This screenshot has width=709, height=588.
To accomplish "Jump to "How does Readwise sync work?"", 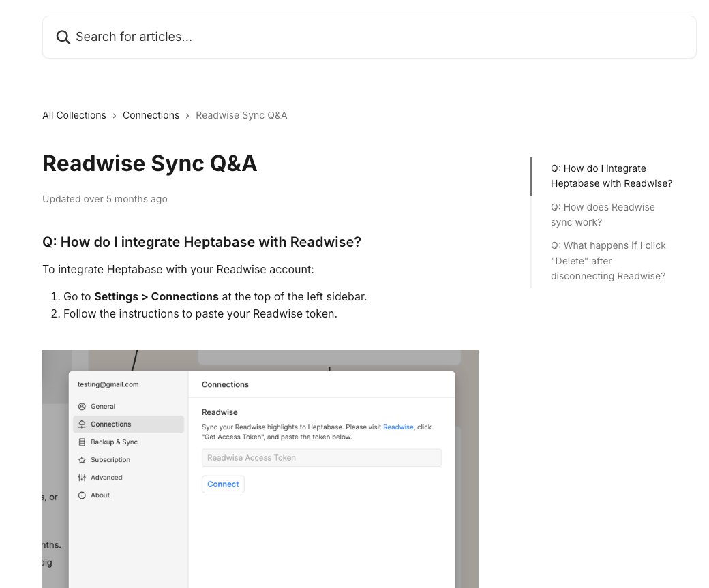I will [603, 215].
